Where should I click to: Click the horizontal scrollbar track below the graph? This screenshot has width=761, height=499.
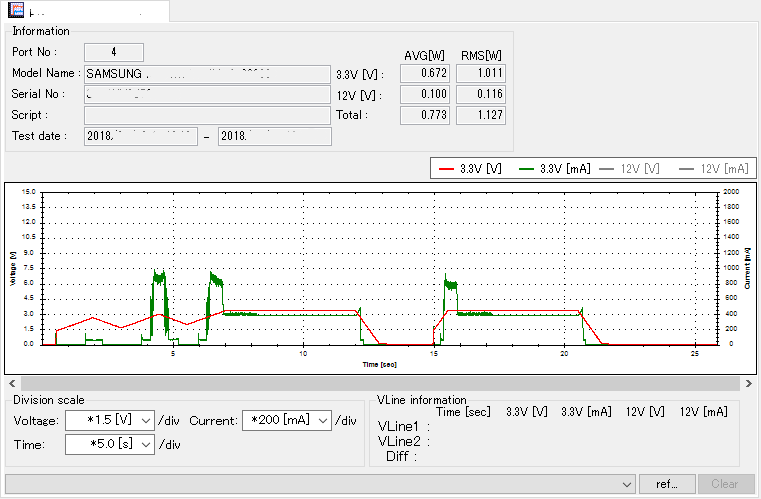coord(380,383)
